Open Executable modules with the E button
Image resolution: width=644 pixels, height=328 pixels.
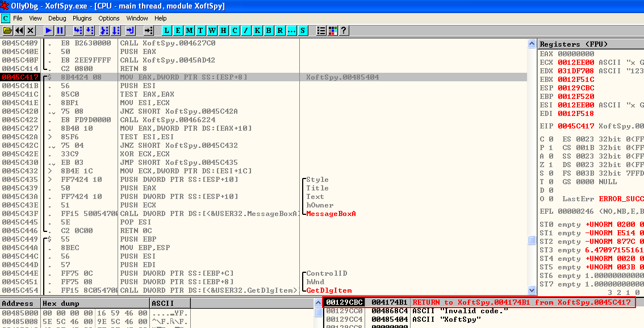click(178, 31)
